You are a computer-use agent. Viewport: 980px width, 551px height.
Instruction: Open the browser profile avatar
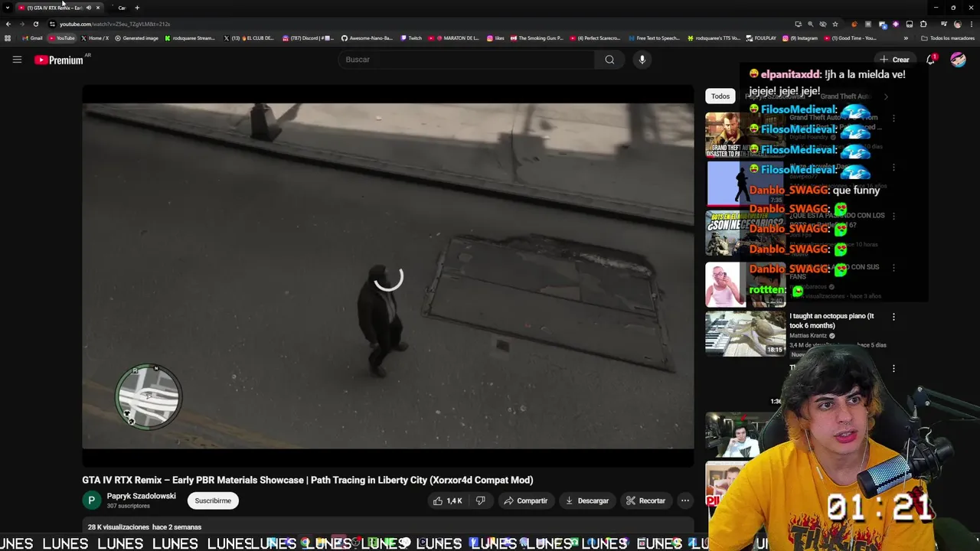coord(957,24)
